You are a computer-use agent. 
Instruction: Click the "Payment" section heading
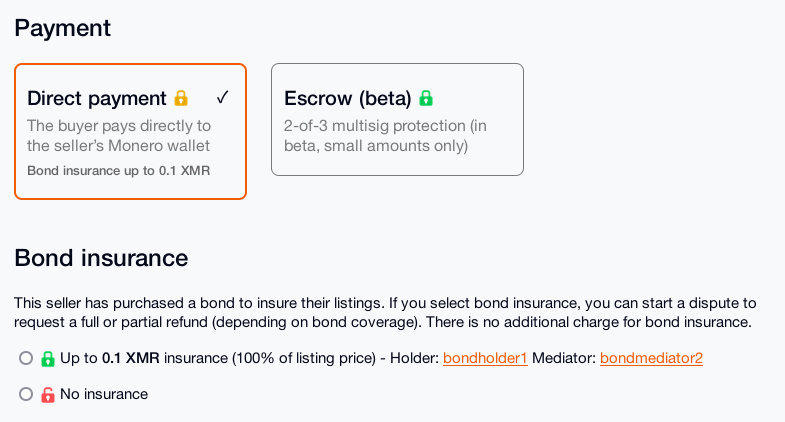pos(62,27)
